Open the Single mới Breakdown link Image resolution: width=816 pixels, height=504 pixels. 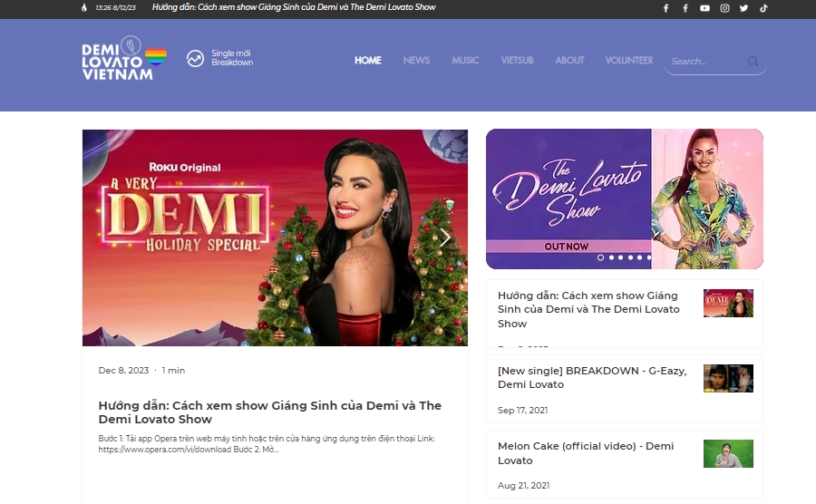[x=232, y=58]
